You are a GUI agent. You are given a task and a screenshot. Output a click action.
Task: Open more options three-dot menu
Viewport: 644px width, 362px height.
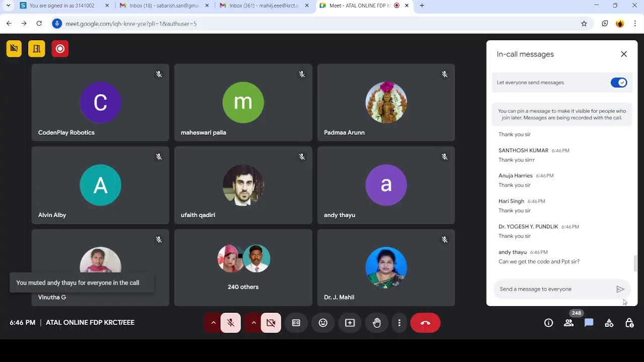pos(399,323)
